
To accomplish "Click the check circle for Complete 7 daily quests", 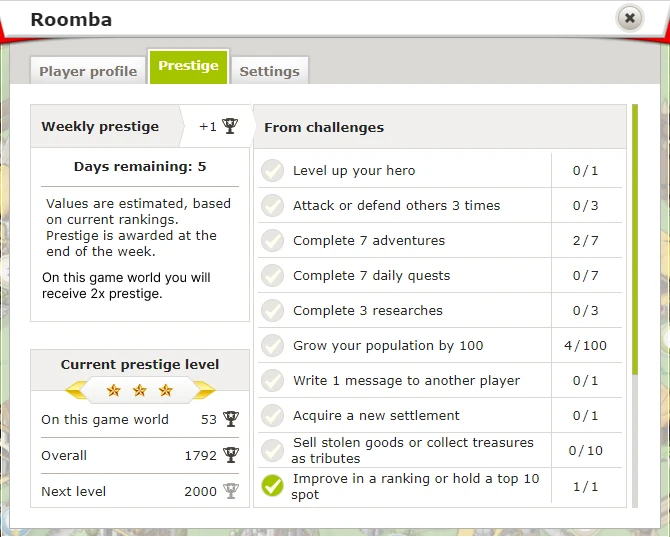I will click(272, 276).
